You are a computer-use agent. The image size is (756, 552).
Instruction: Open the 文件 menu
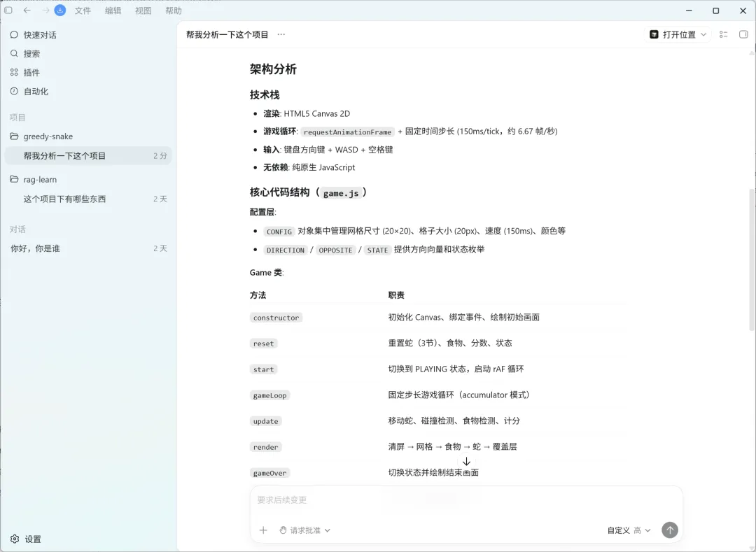pyautogui.click(x=83, y=10)
